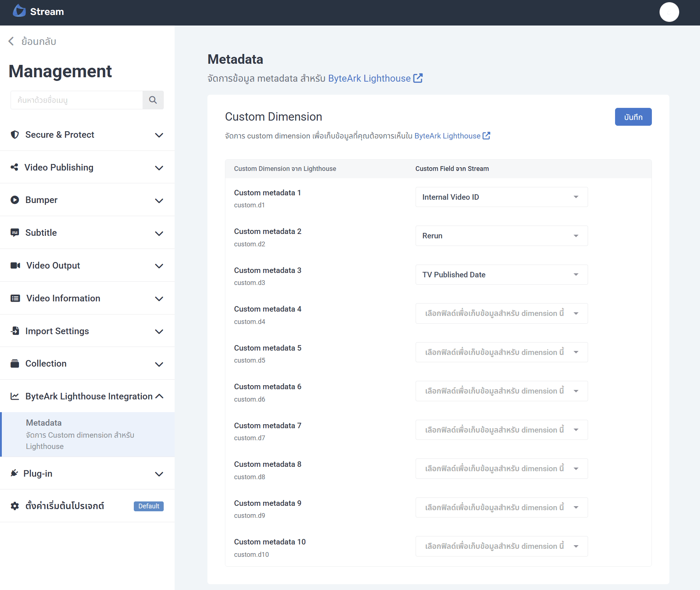Click the Custom metadata 5 label
Screen dimensions: 700x590
click(268, 348)
